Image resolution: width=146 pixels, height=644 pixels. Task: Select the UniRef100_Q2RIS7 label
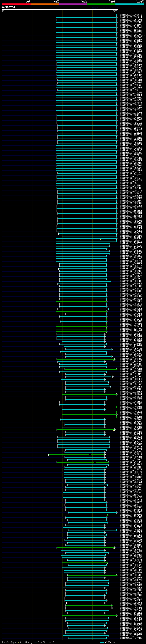pos(131,593)
